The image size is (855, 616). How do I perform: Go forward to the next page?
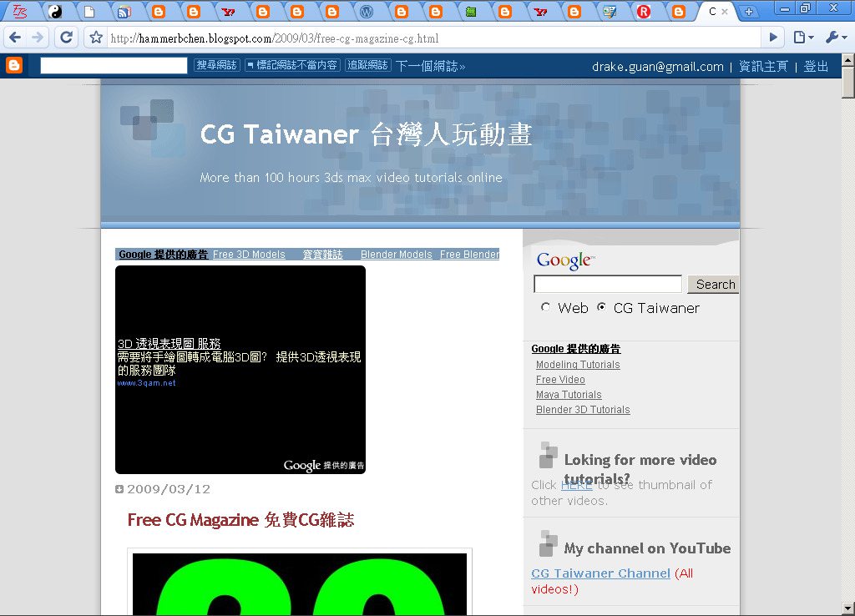pyautogui.click(x=38, y=38)
